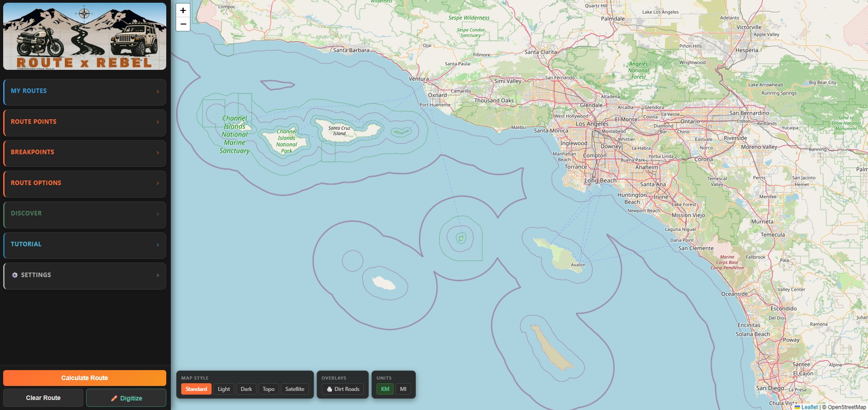Set units to KM
Viewport: 868px width, 410px height.
[x=385, y=389]
